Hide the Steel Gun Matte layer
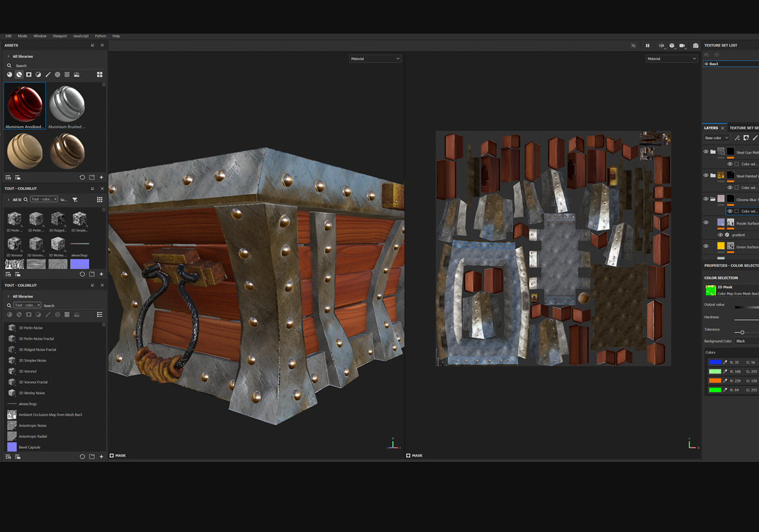This screenshot has width=759, height=532. pyautogui.click(x=705, y=151)
